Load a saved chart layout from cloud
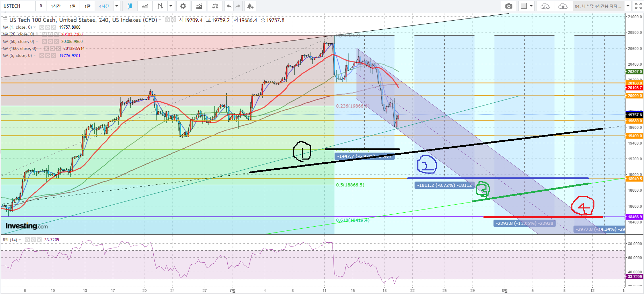The image size is (644, 294). click(545, 6)
